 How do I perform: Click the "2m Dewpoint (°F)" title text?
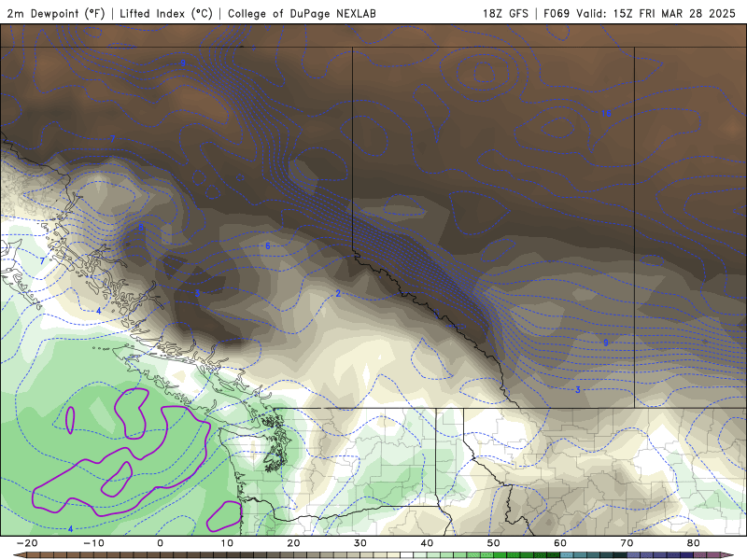click(56, 13)
